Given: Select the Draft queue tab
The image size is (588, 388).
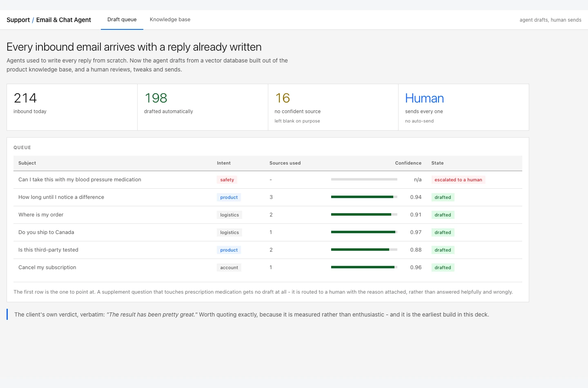Looking at the screenshot, I should 122,20.
